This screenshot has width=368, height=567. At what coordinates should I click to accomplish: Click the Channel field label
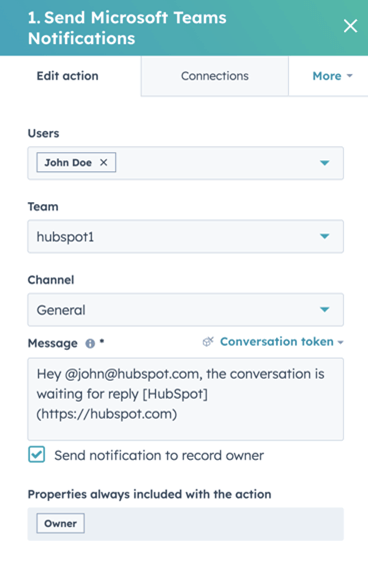tap(51, 280)
